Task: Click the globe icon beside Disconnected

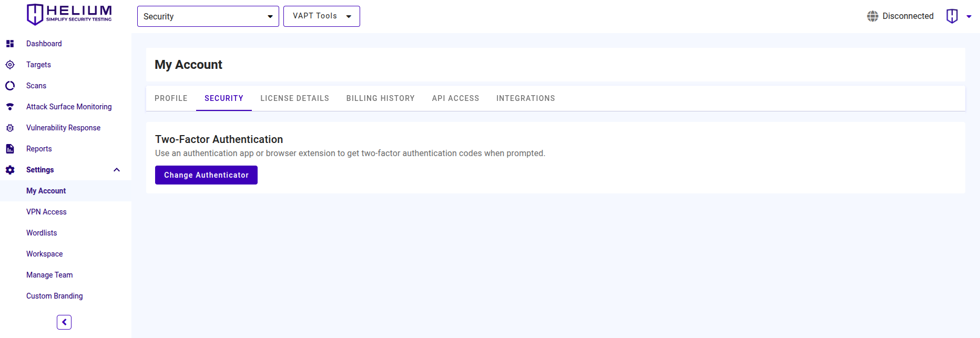Action: (x=872, y=16)
